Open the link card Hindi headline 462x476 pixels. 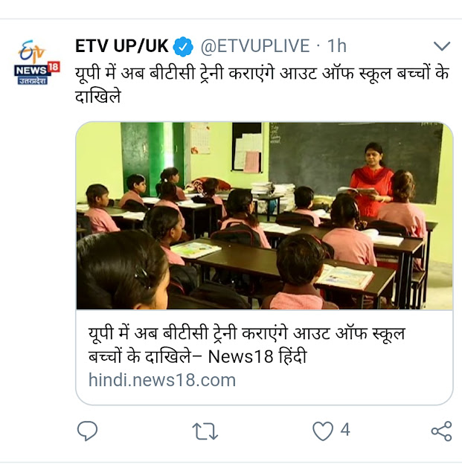coord(247,345)
